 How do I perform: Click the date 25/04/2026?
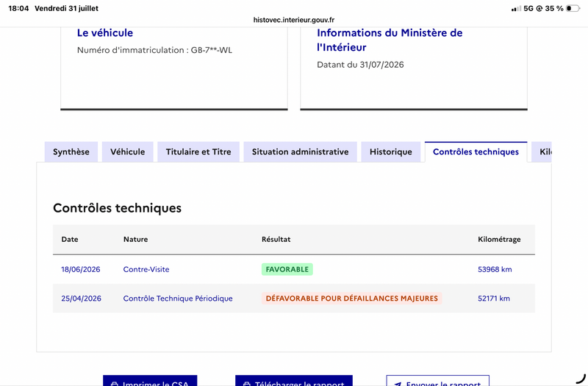click(x=81, y=299)
